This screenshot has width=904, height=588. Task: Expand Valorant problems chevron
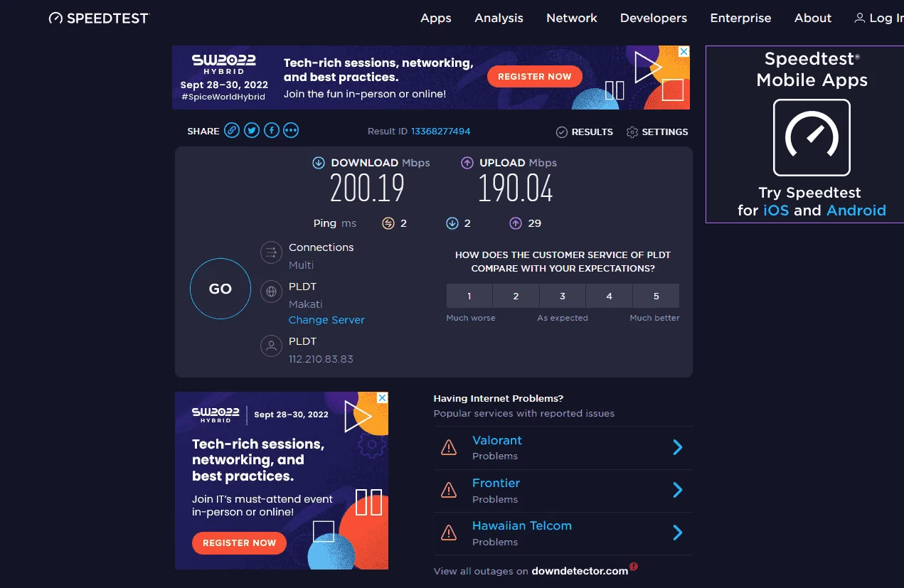click(678, 447)
